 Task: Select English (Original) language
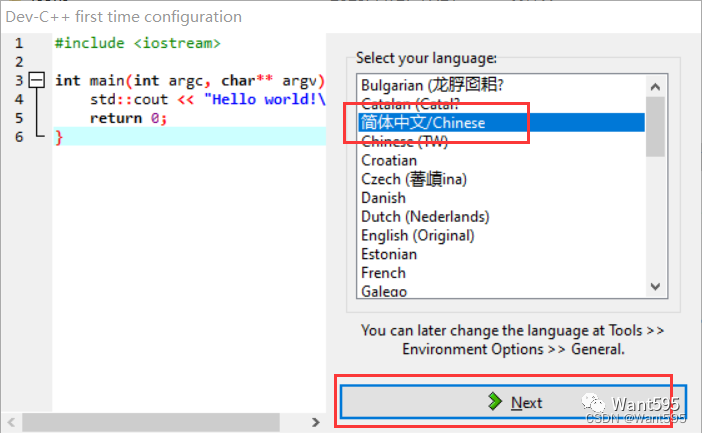501,236
